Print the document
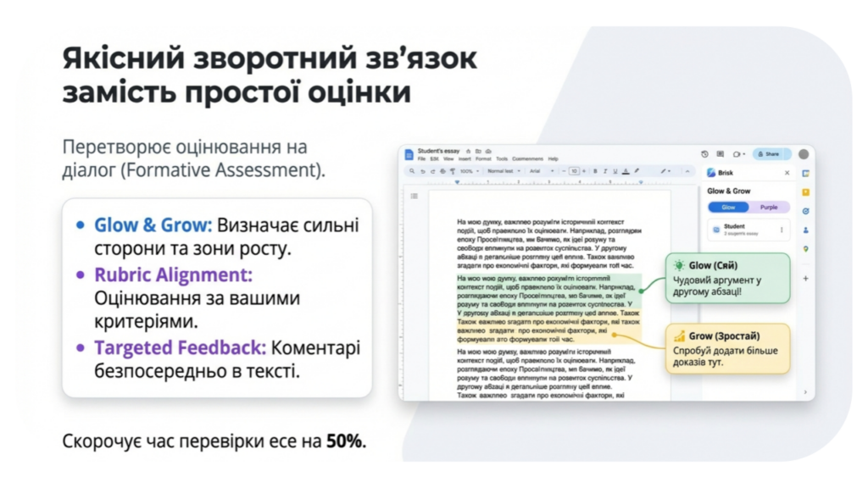 pyautogui.click(x=442, y=171)
